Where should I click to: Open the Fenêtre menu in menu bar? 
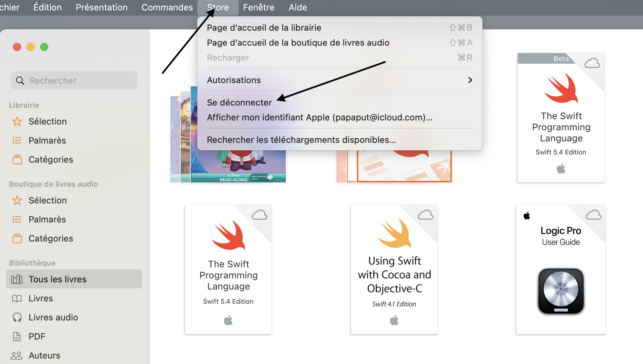259,7
